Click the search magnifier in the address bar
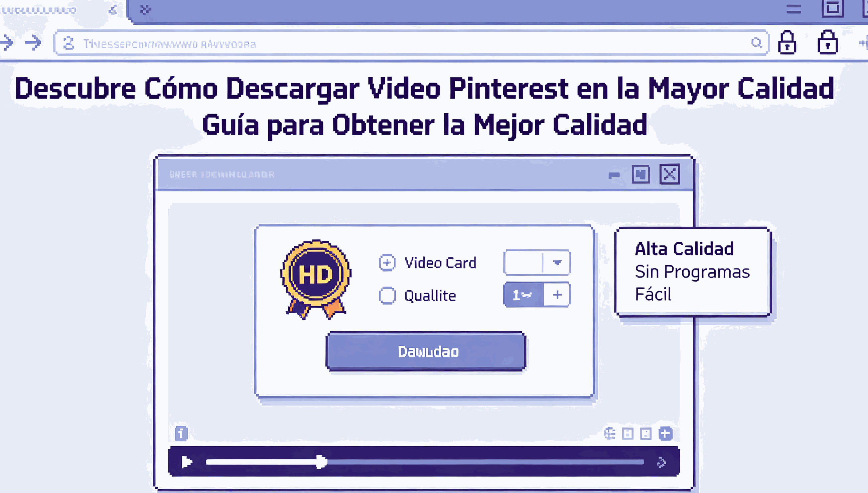 click(x=756, y=43)
